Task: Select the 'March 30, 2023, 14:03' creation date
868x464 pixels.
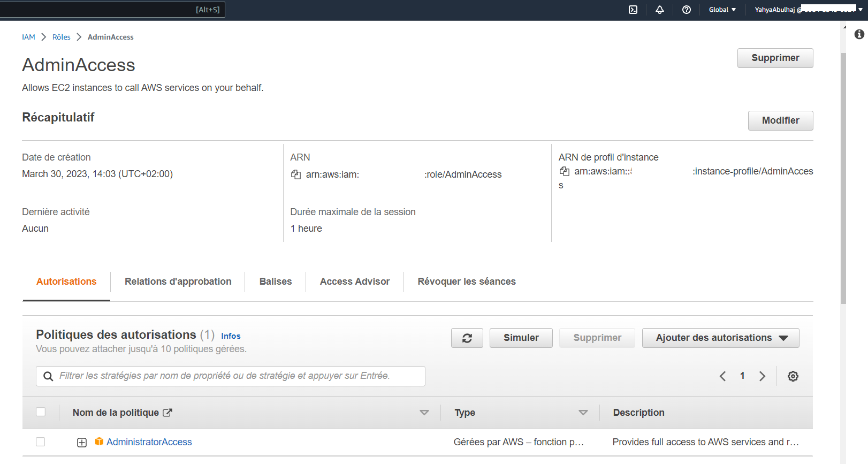Action: click(97, 174)
